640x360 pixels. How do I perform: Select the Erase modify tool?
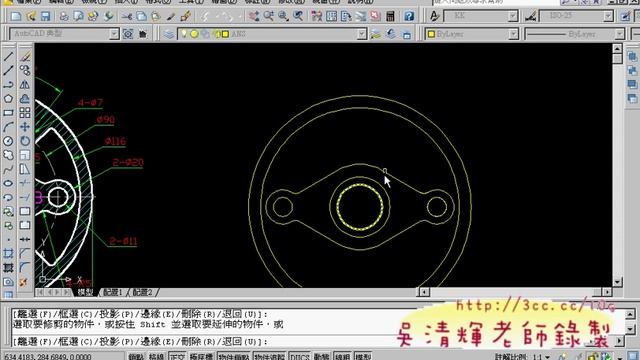(25, 56)
